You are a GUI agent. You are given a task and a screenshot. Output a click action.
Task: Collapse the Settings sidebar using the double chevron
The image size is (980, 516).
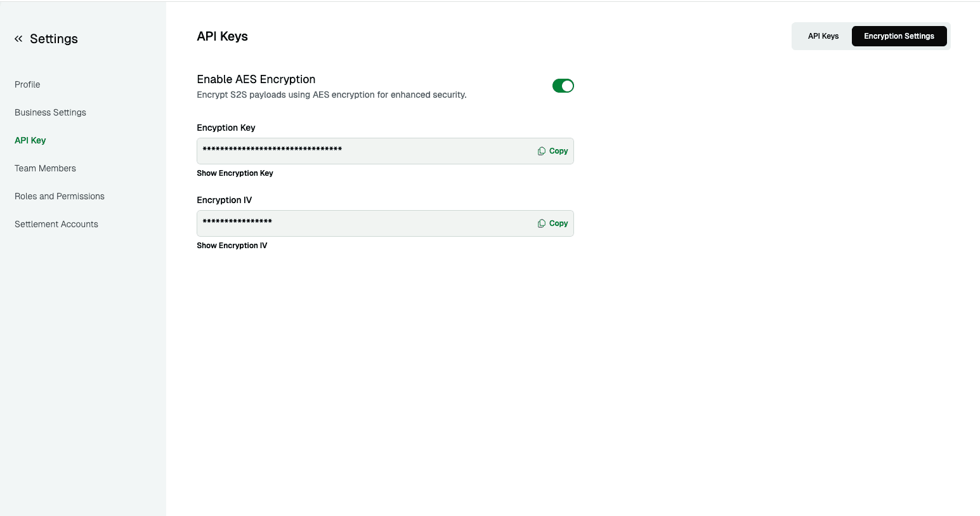(18, 38)
